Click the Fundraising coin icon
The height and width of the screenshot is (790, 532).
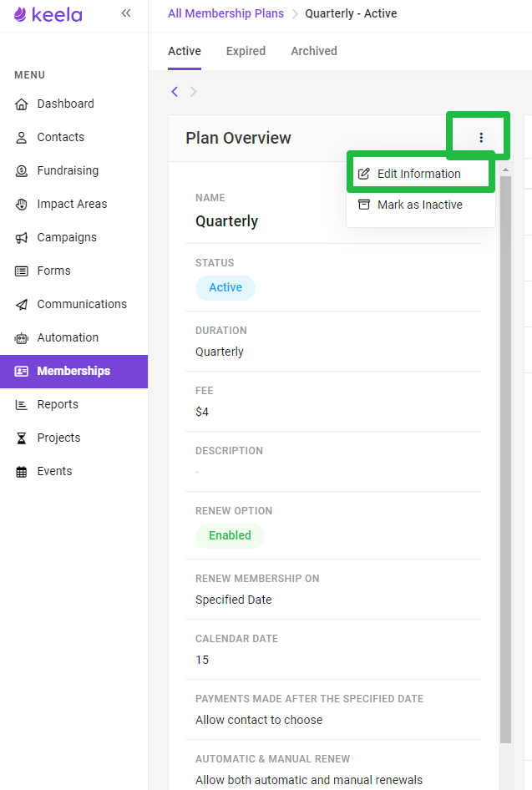tap(21, 171)
